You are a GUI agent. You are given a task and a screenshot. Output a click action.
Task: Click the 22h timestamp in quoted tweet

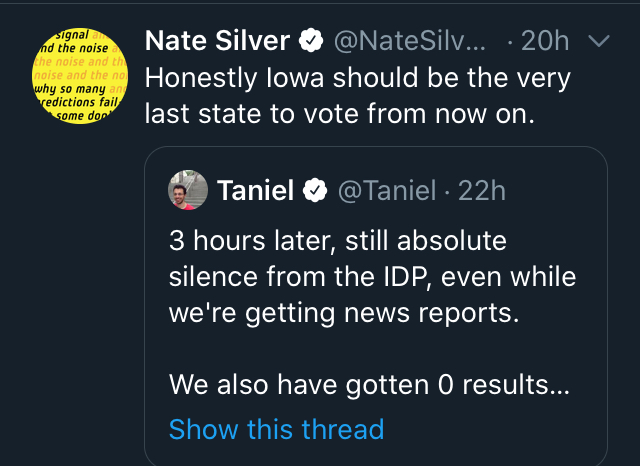tap(482, 190)
